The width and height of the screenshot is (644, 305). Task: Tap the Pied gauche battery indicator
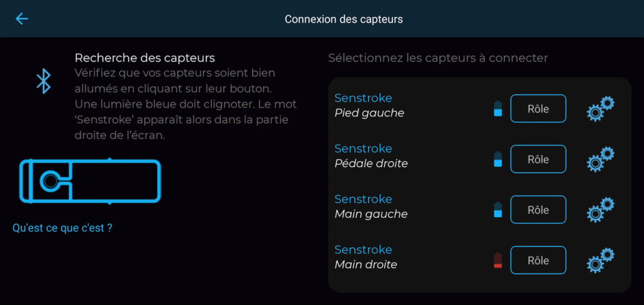coord(498,109)
